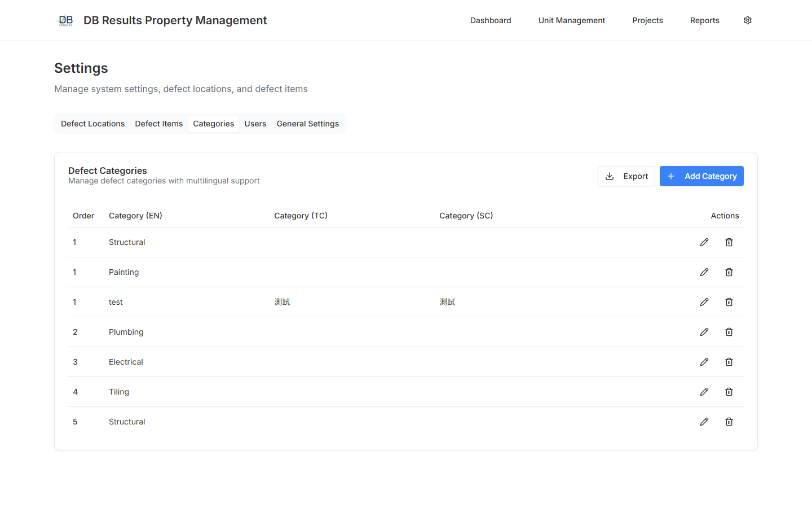Delete the order 1 Structural category
The image size is (812, 508).
tap(729, 242)
